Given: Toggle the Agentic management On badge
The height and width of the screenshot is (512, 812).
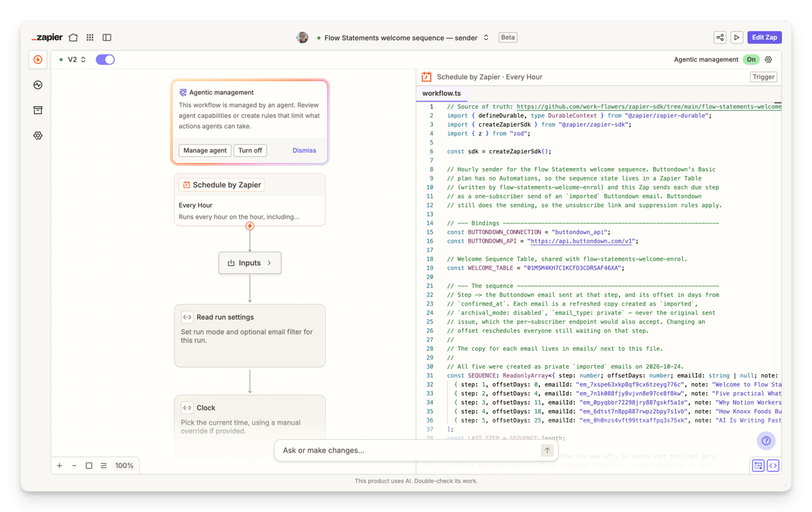Looking at the screenshot, I should pos(751,59).
